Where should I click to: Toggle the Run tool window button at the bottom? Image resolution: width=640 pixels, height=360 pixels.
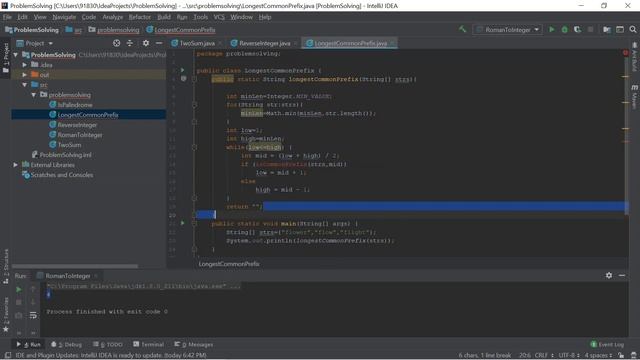point(29,344)
